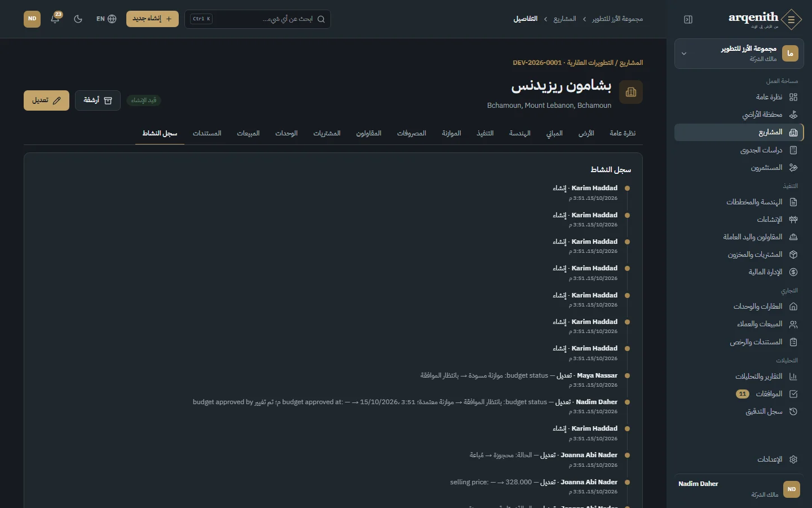The image size is (812, 508).
Task: Click Nadim Daher user profile footer
Action: (739, 489)
